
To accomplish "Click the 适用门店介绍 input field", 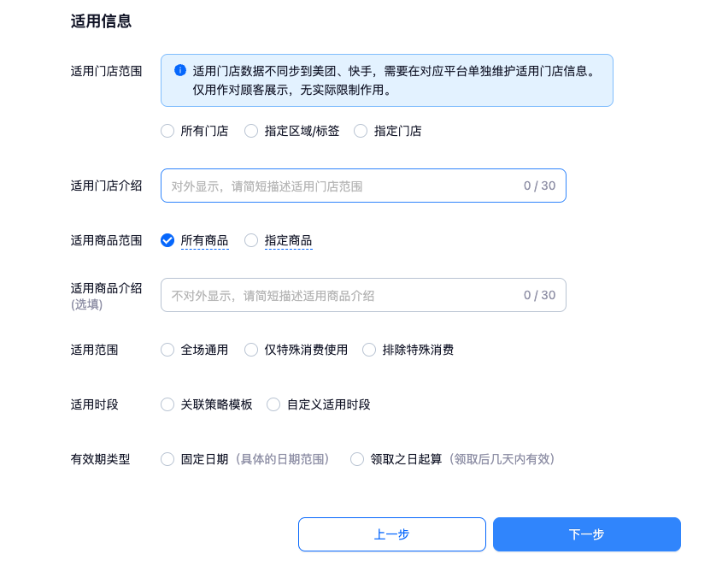I will point(342,186).
